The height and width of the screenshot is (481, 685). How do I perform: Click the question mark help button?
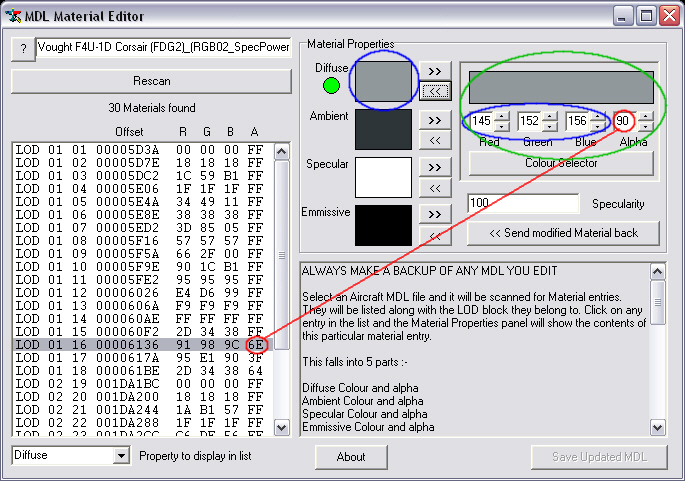[22, 49]
